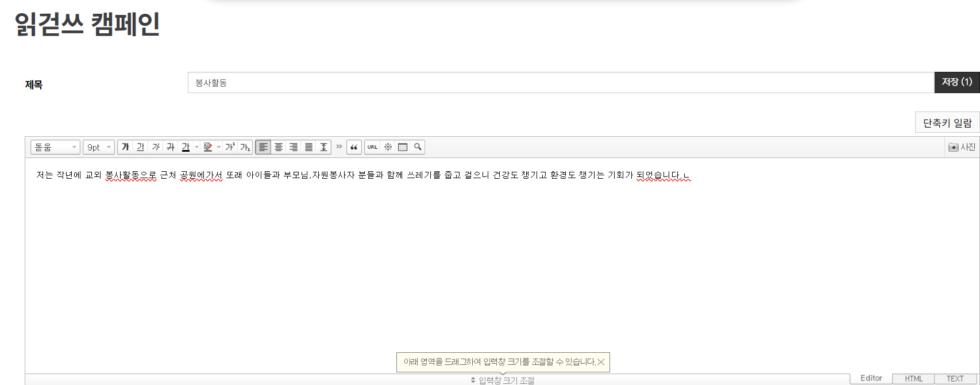Open the 9pt font size dropdown
Viewport: 980px width, 385px height.
[99, 147]
